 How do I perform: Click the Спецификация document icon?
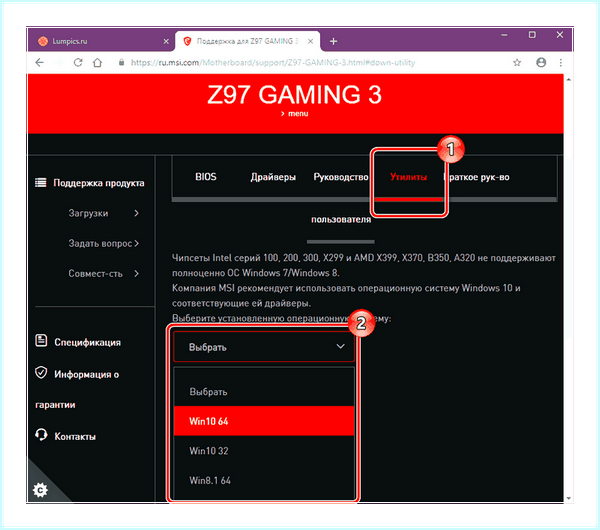41,340
